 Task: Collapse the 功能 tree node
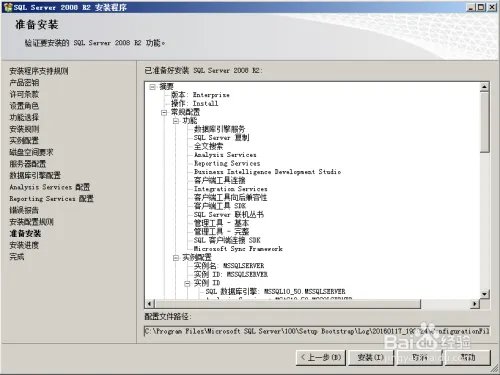(176, 121)
